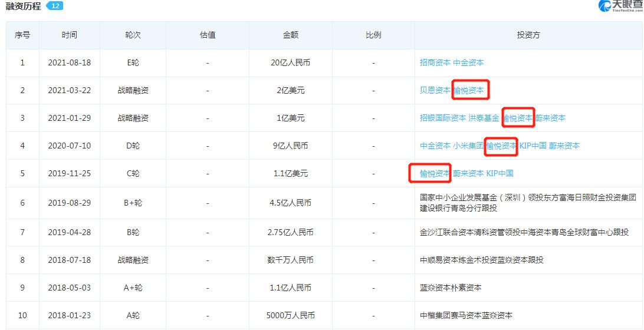
Task: Open 洪泰基金 investor link
Action: point(484,118)
